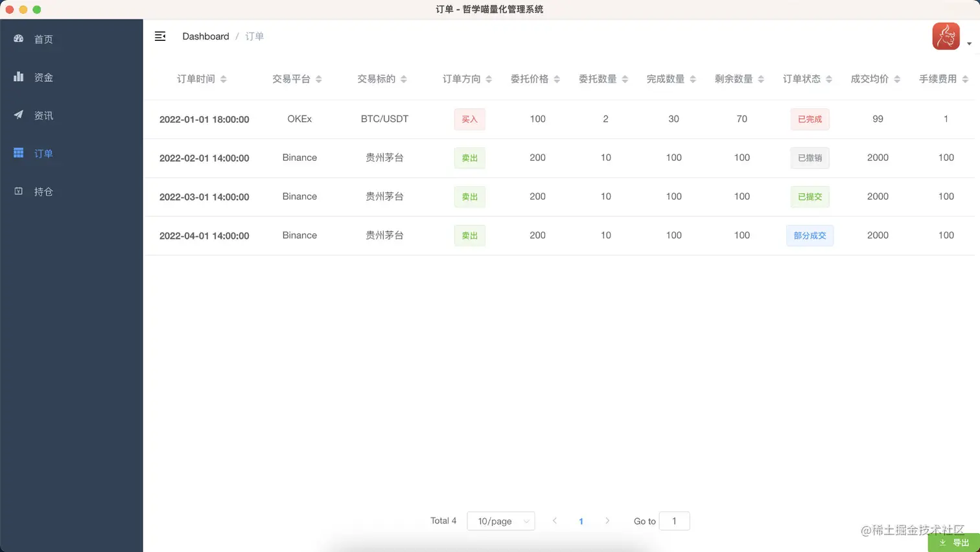This screenshot has height=552, width=980.
Task: Go to previous page arrow
Action: click(555, 521)
